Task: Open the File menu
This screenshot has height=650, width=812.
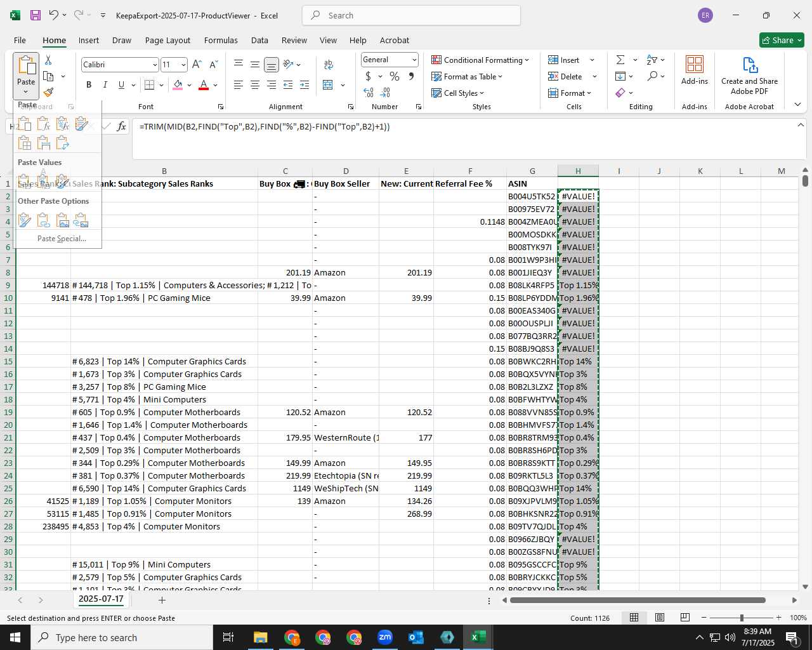Action: pyautogui.click(x=20, y=40)
